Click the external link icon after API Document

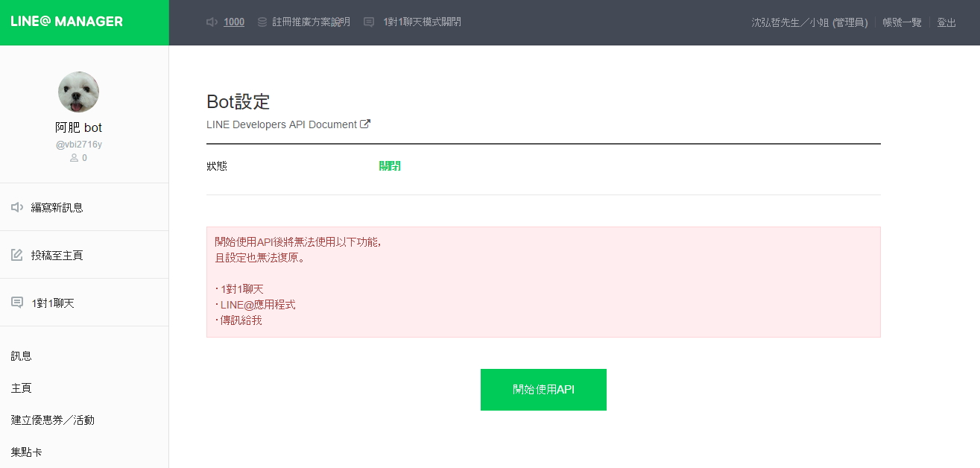point(365,124)
